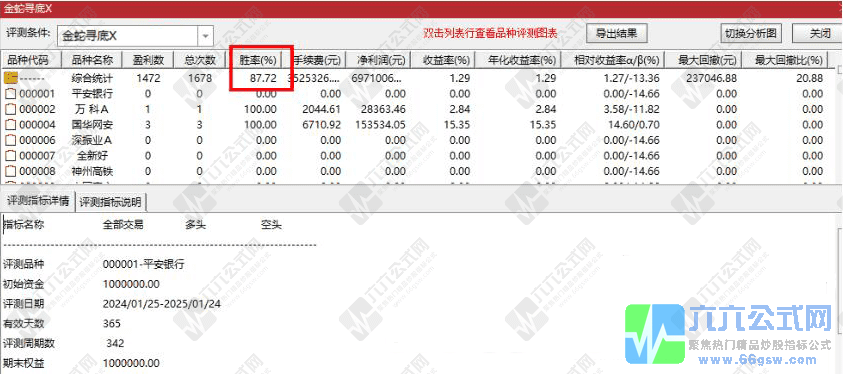Click the 20.88 drawdown ratio value

pos(810,78)
